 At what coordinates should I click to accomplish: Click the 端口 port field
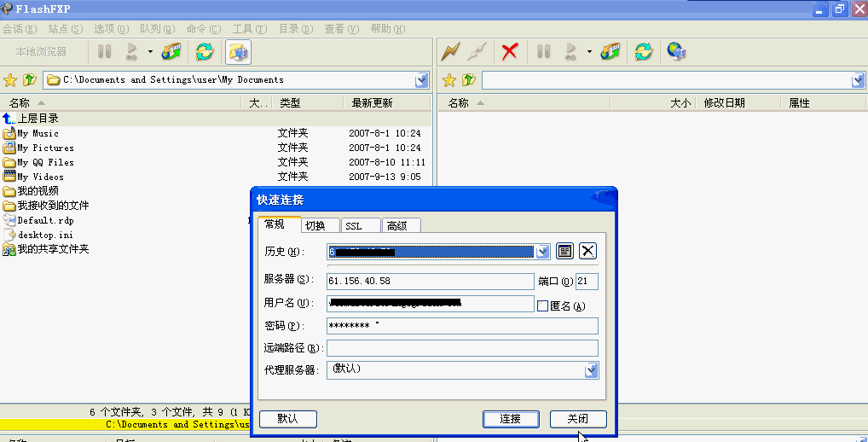coord(587,282)
